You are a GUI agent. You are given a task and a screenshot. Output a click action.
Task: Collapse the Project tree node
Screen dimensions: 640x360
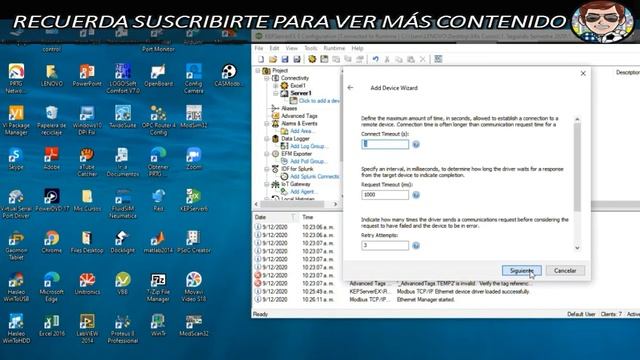point(258,71)
